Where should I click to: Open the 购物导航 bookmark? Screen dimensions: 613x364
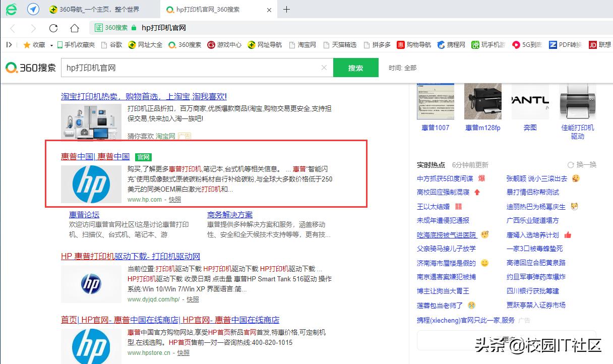coord(413,44)
